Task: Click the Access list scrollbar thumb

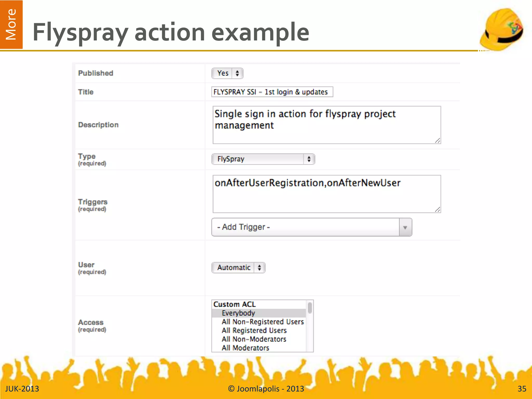Action: tap(310, 308)
